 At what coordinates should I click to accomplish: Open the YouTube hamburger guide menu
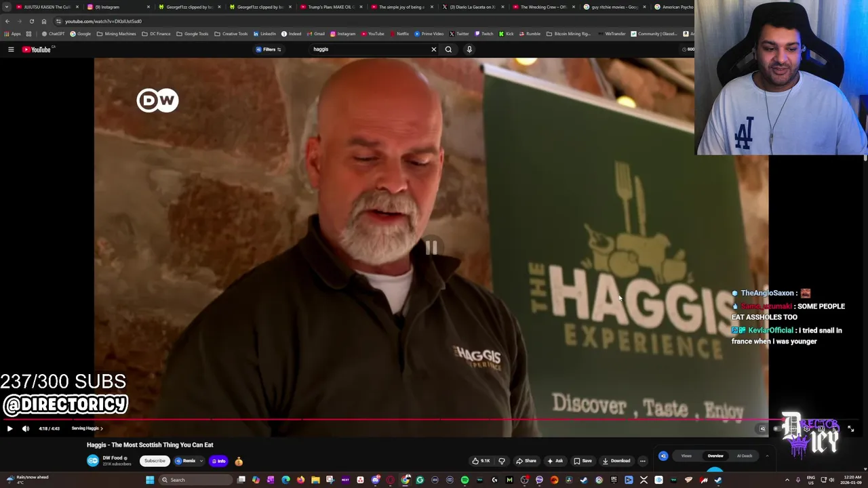click(x=11, y=49)
